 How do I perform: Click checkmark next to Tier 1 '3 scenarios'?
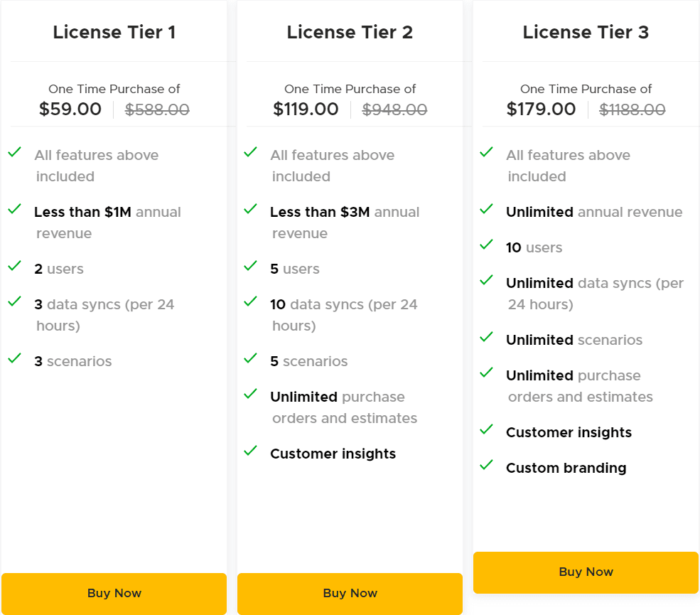click(x=14, y=358)
